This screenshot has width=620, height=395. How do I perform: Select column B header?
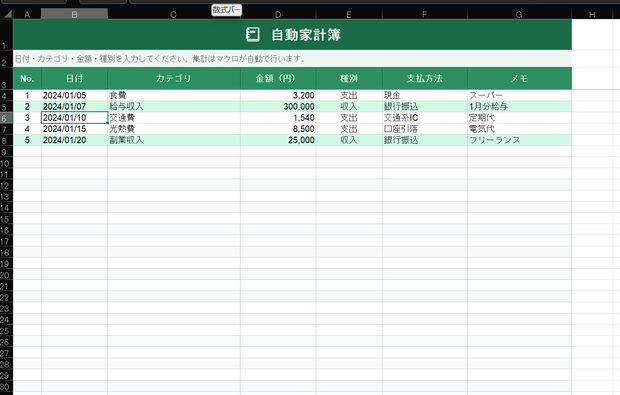(74, 14)
